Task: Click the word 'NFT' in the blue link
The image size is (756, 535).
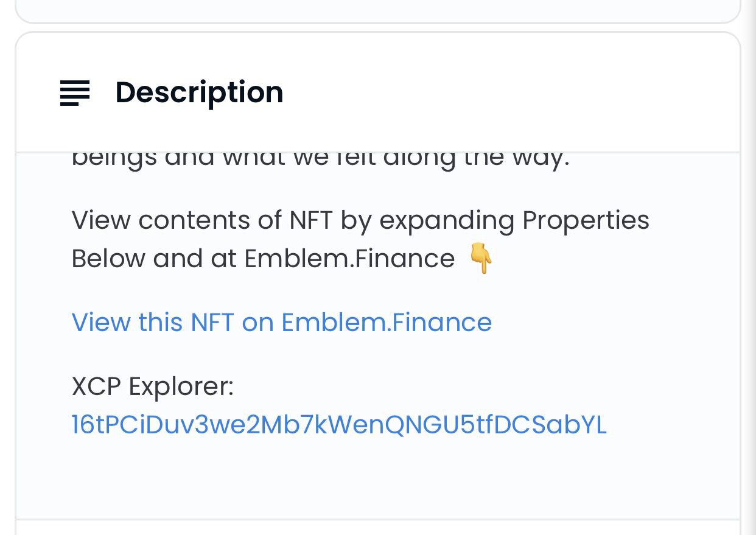Action: 212,322
